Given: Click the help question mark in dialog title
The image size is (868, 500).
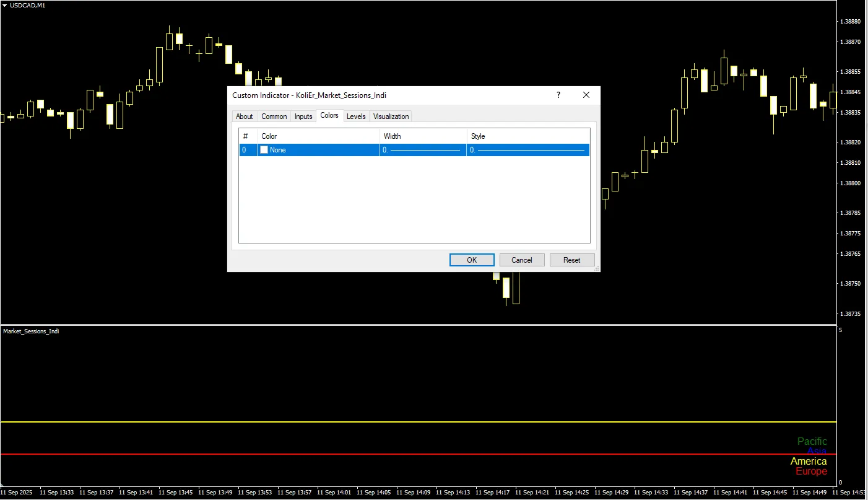Looking at the screenshot, I should coord(558,95).
